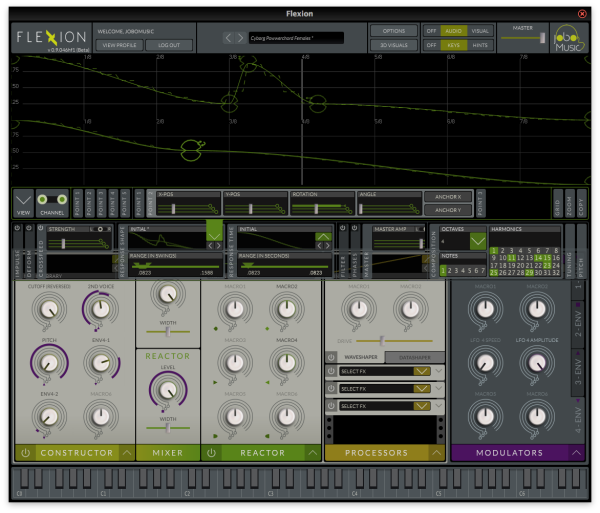Click the Jobo Music logo

point(569,38)
